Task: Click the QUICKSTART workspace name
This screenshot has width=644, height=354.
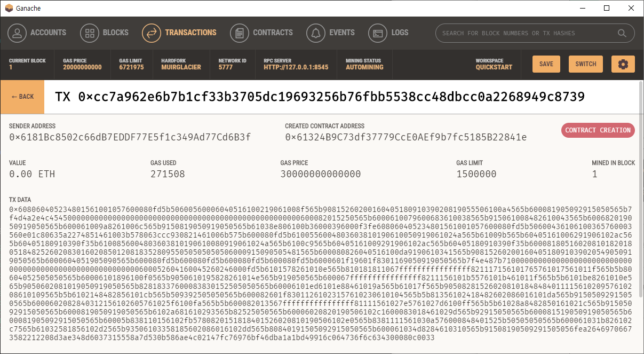Action: pos(494,67)
